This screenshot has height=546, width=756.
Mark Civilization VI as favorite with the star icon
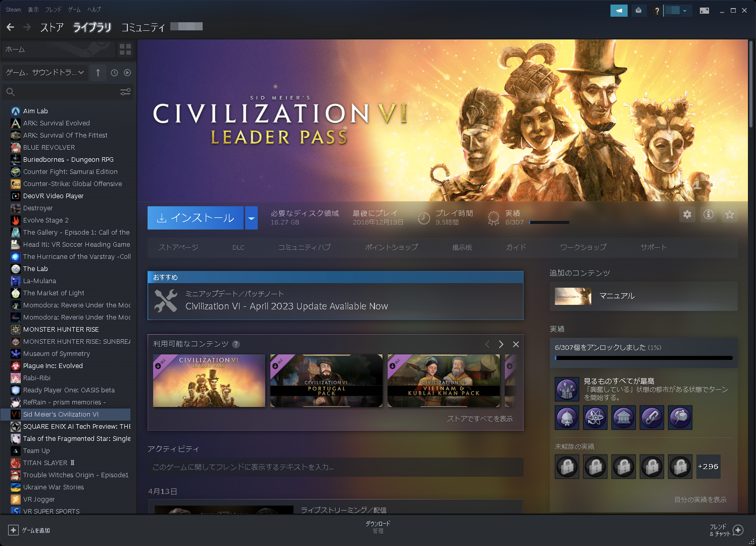730,214
